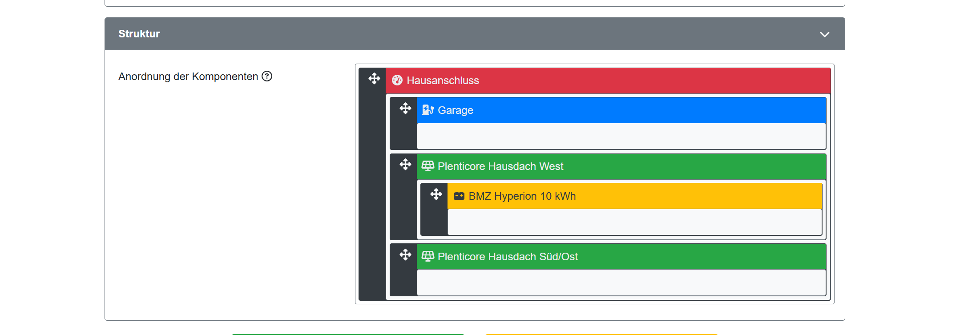The width and height of the screenshot is (980, 335).
Task: Select the BMZ Hyperion 10 kWh label
Action: 522,196
